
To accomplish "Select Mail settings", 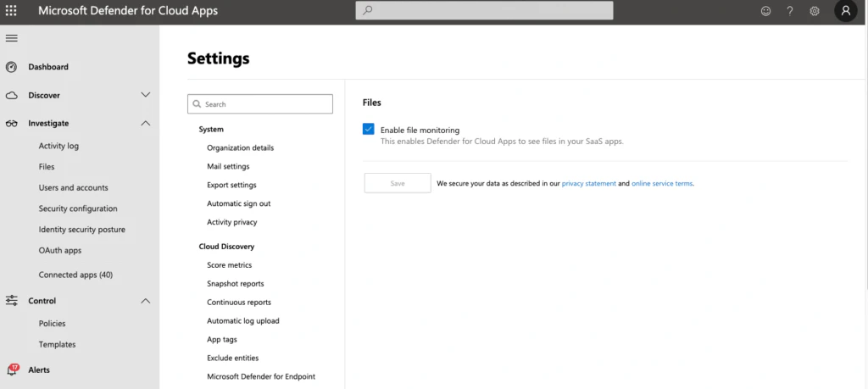I will pyautogui.click(x=228, y=167).
